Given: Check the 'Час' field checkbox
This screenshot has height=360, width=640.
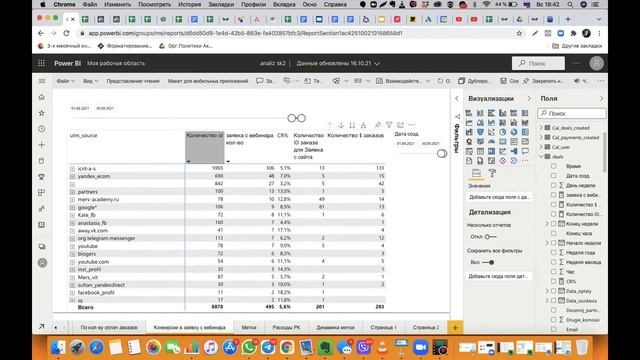Looking at the screenshot, I should pos(553,272).
